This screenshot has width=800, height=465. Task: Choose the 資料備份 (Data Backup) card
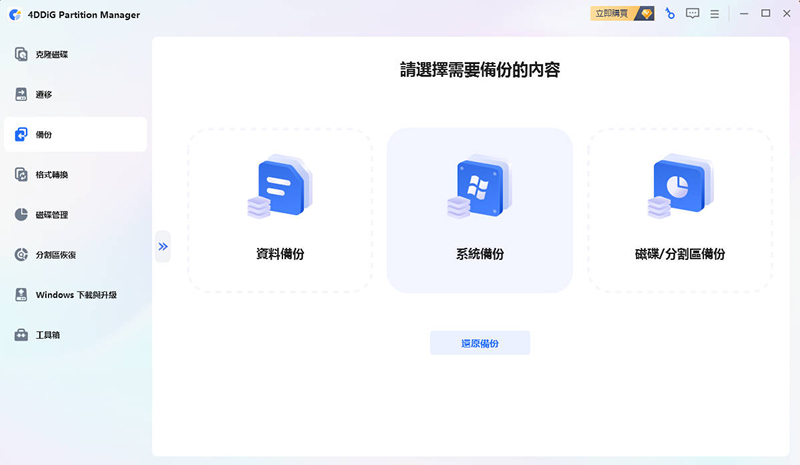tap(280, 210)
